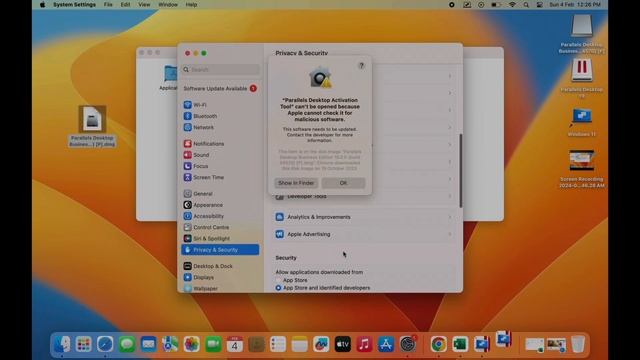This screenshot has width=640, height=360.
Task: Go to Accessibility in the sidebar
Action: pyautogui.click(x=204, y=216)
